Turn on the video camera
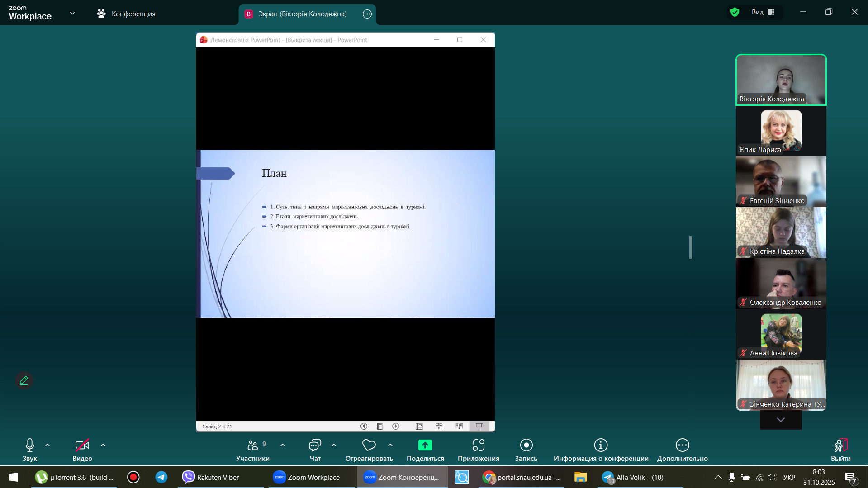The image size is (868, 488). pyautogui.click(x=82, y=445)
